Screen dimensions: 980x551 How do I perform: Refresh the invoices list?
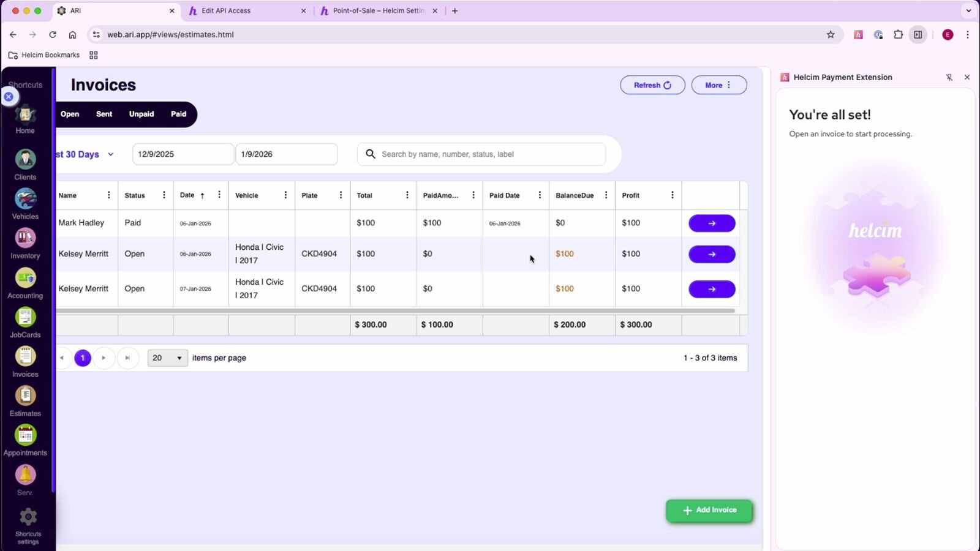coord(652,85)
